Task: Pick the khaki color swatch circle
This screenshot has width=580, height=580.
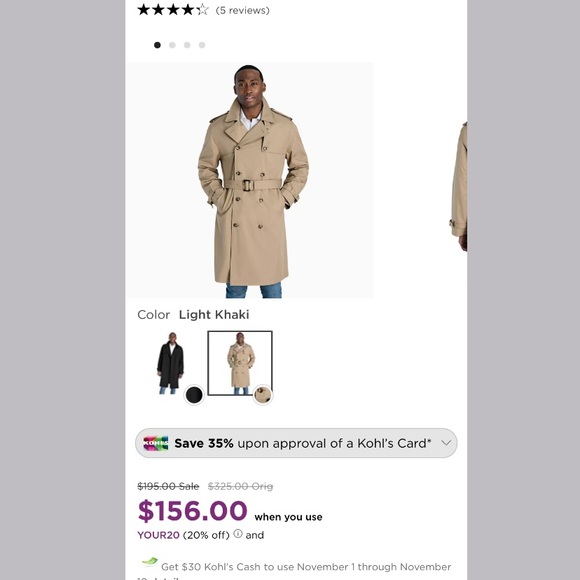Action: [x=263, y=395]
